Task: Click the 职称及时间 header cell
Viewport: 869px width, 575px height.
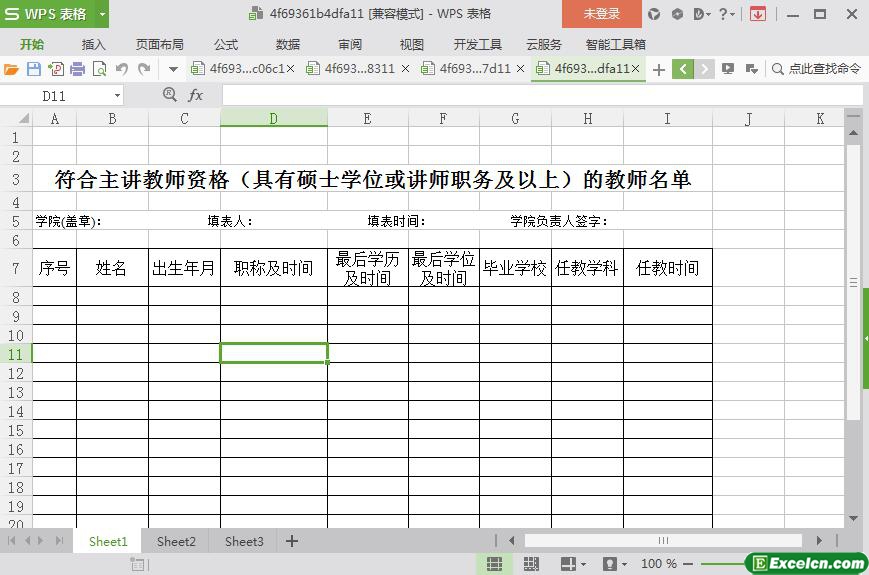Action: [274, 268]
